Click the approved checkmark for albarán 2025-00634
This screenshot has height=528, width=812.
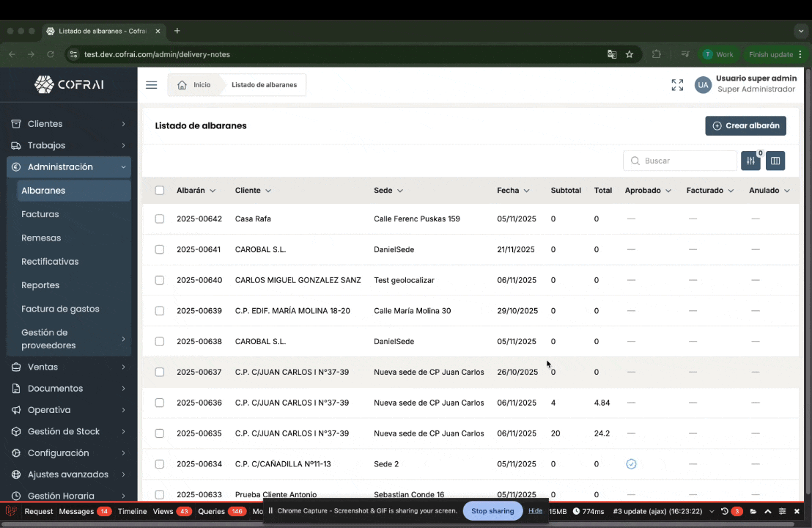[631, 464]
